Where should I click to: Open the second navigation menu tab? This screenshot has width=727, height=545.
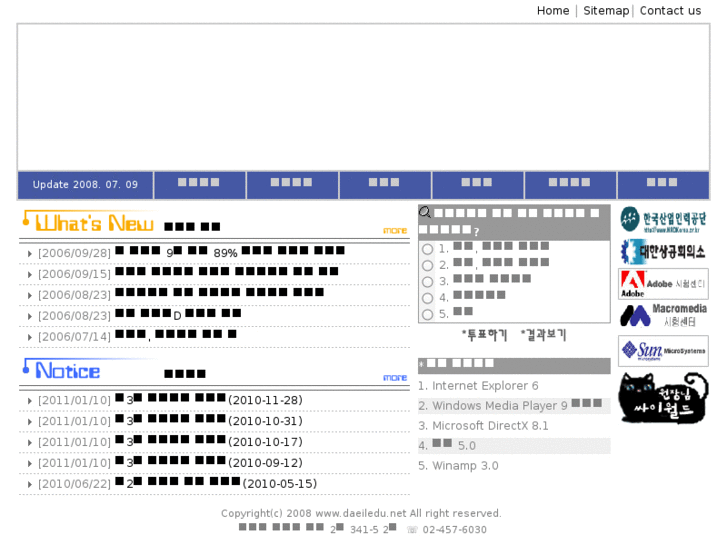click(x=293, y=185)
